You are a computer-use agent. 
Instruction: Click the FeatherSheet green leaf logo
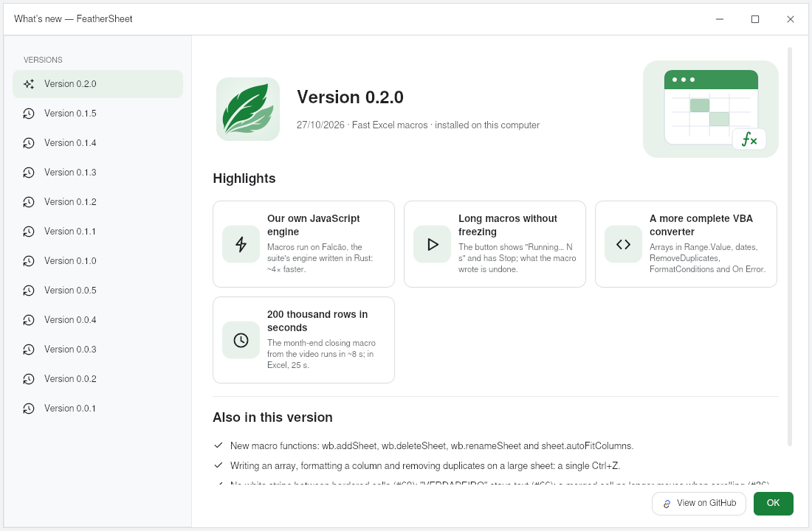click(x=248, y=109)
